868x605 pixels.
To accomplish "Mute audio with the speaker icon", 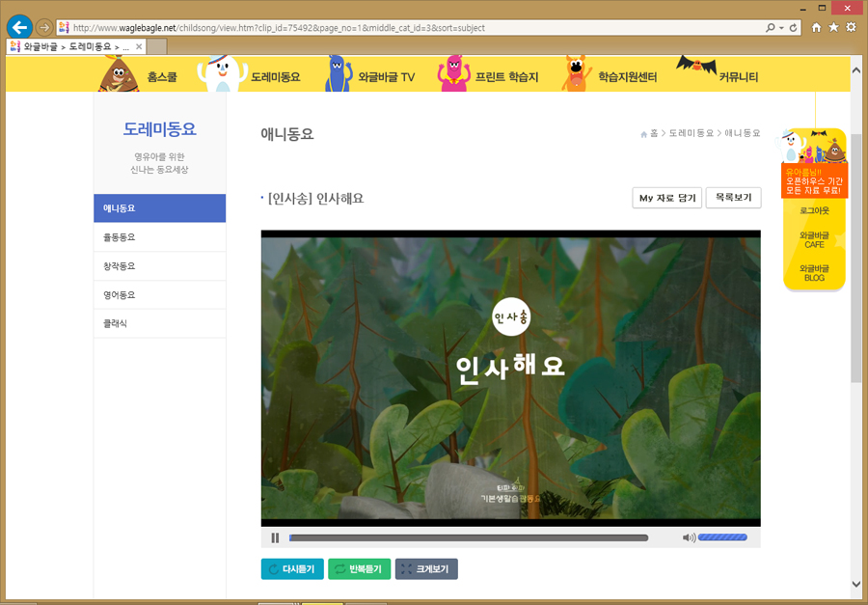I will click(689, 537).
